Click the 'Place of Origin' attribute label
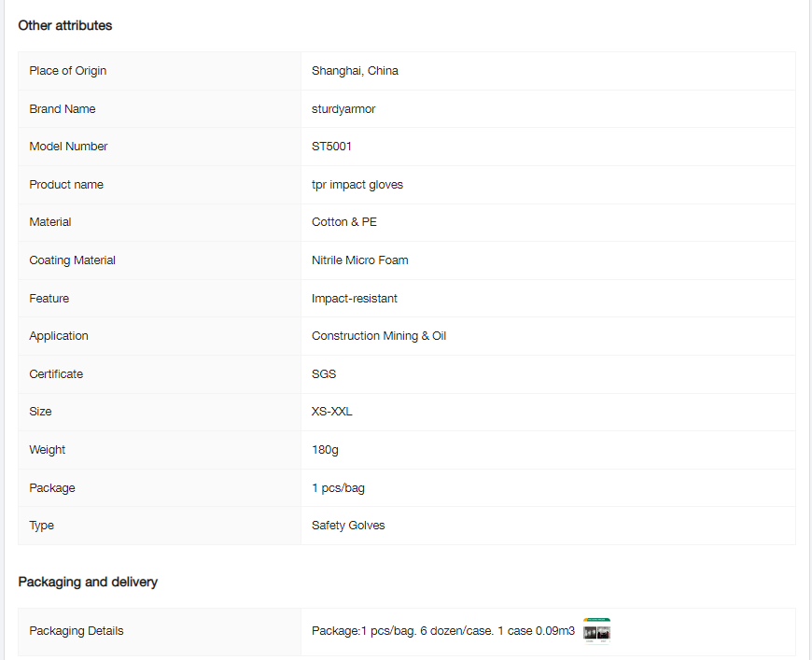This screenshot has width=812, height=660. pyautogui.click(x=68, y=71)
